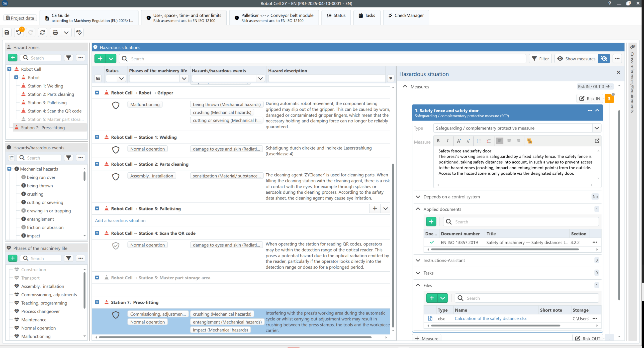Center align text in the Measure editor
The image size is (644, 348).
point(509,141)
